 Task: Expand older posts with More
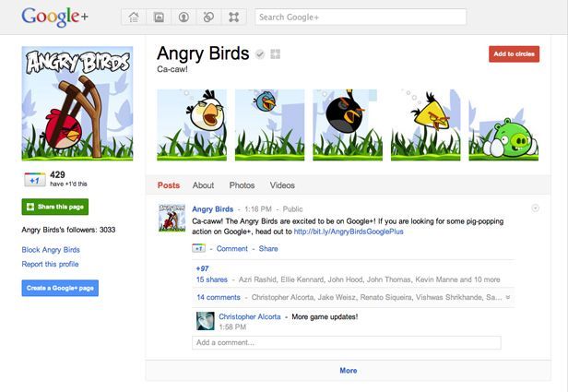tap(348, 371)
